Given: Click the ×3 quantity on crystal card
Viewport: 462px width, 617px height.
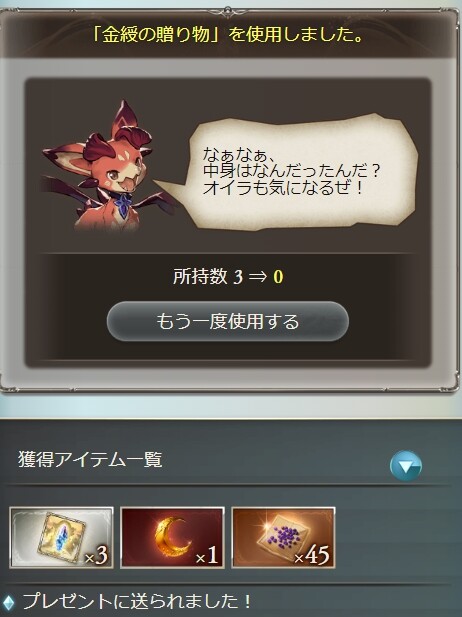Looking at the screenshot, I should point(96,556).
